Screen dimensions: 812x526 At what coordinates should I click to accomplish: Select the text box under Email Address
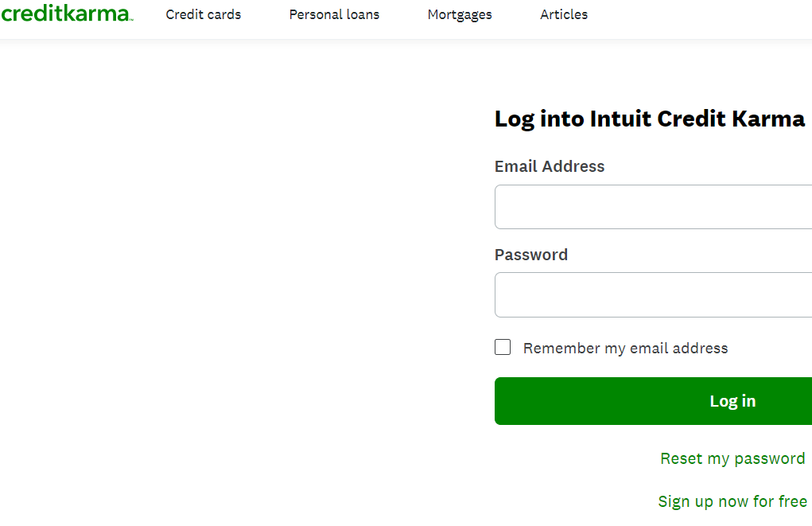[x=652, y=207]
